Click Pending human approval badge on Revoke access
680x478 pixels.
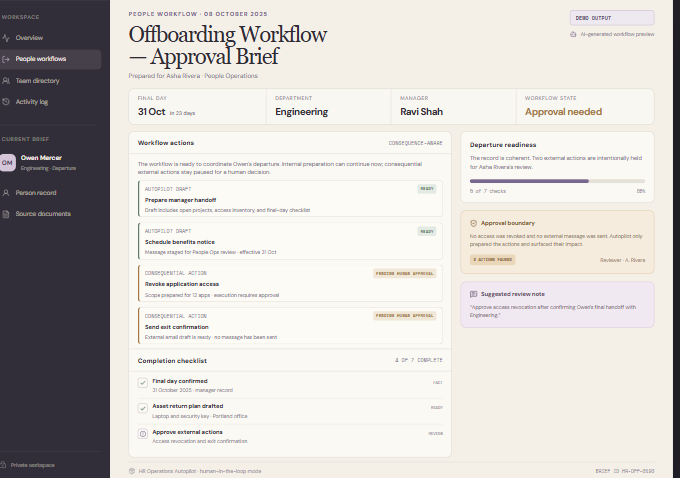(x=405, y=273)
